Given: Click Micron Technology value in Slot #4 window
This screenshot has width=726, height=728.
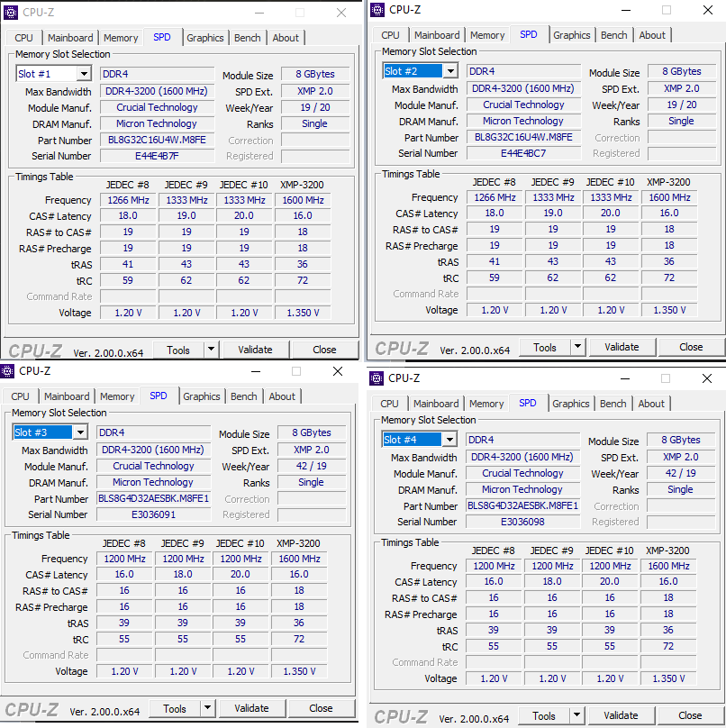Looking at the screenshot, I should (x=522, y=489).
